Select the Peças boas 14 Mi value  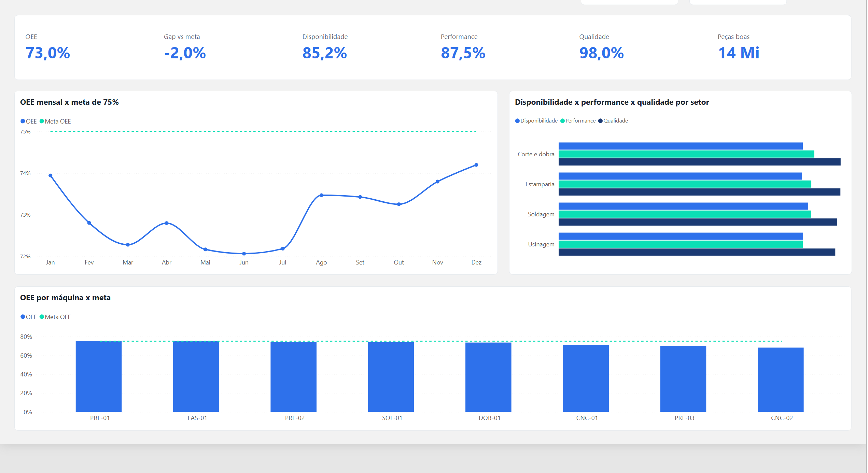click(x=739, y=53)
